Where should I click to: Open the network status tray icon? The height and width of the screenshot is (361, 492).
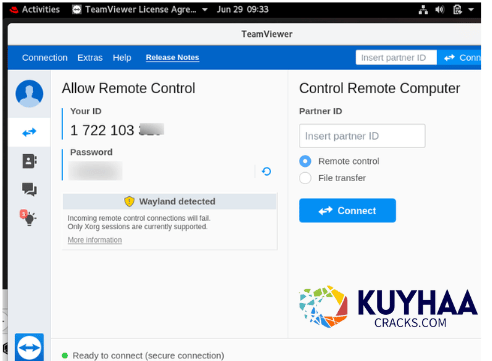(x=423, y=10)
